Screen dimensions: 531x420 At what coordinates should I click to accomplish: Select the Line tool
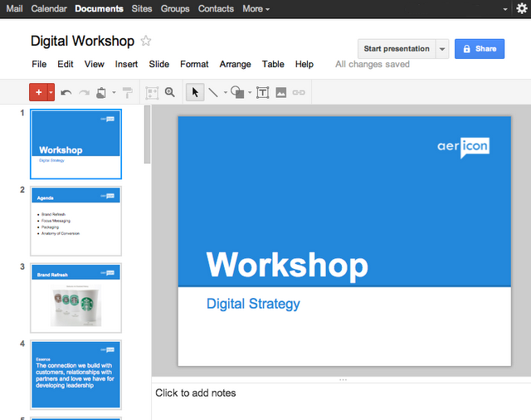[213, 92]
